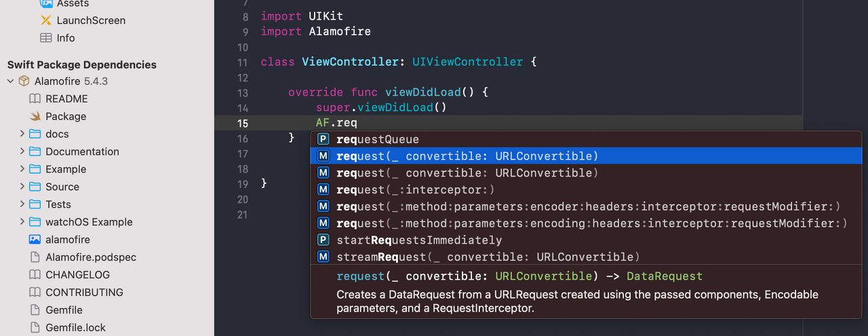This screenshot has width=868, height=336.
Task: Click the Tests folder icon
Action: point(35,205)
